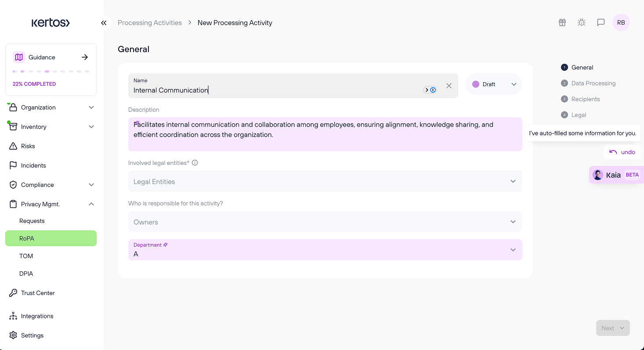Open the Department dropdown
This screenshot has height=350, width=644.
[x=325, y=250]
